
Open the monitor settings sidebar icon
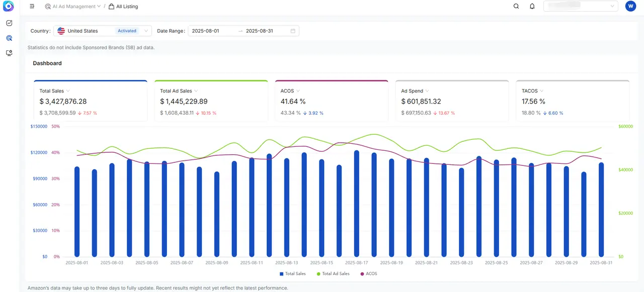tap(9, 53)
